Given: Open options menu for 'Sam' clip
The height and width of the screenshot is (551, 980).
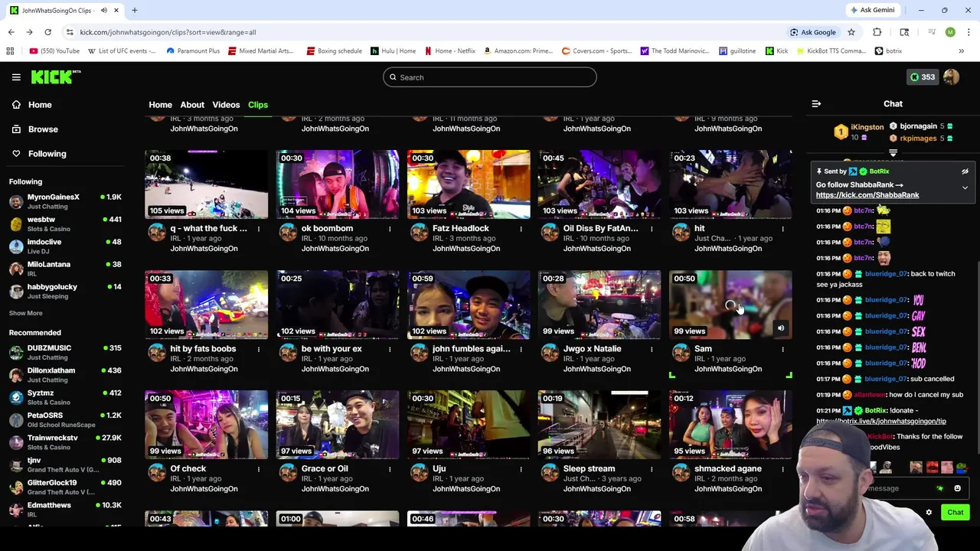Looking at the screenshot, I should pyautogui.click(x=782, y=349).
